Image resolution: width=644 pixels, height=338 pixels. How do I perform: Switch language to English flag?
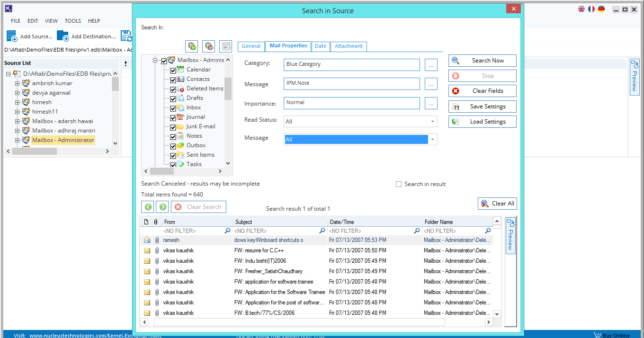[x=581, y=9]
